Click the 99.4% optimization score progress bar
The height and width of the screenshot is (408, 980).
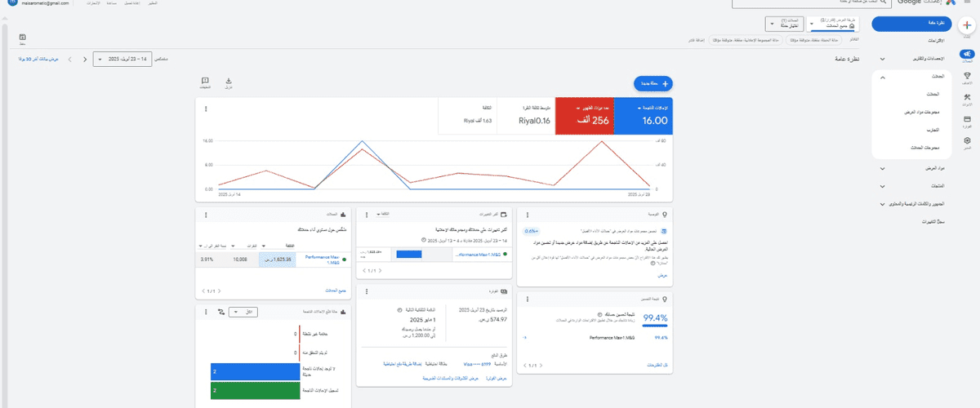point(656,326)
